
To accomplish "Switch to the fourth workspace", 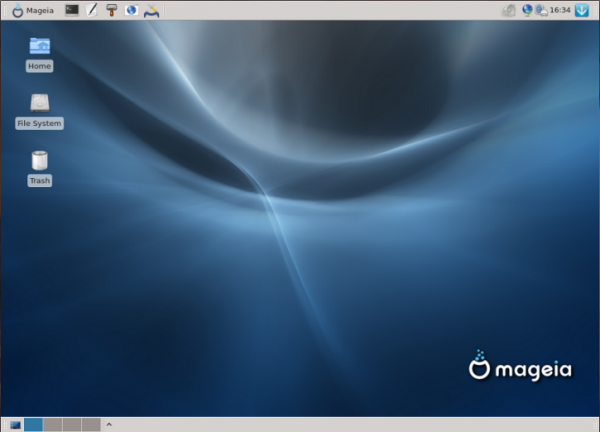I will click(x=91, y=425).
